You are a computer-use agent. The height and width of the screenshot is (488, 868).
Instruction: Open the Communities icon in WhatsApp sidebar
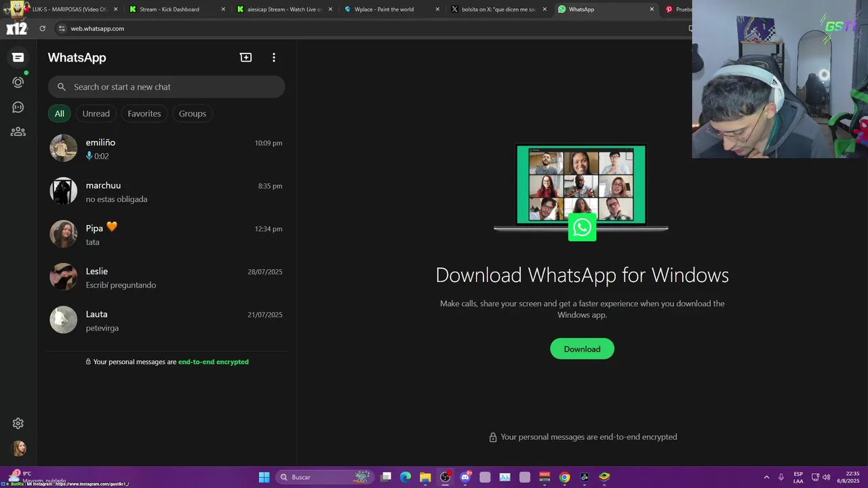pyautogui.click(x=18, y=132)
